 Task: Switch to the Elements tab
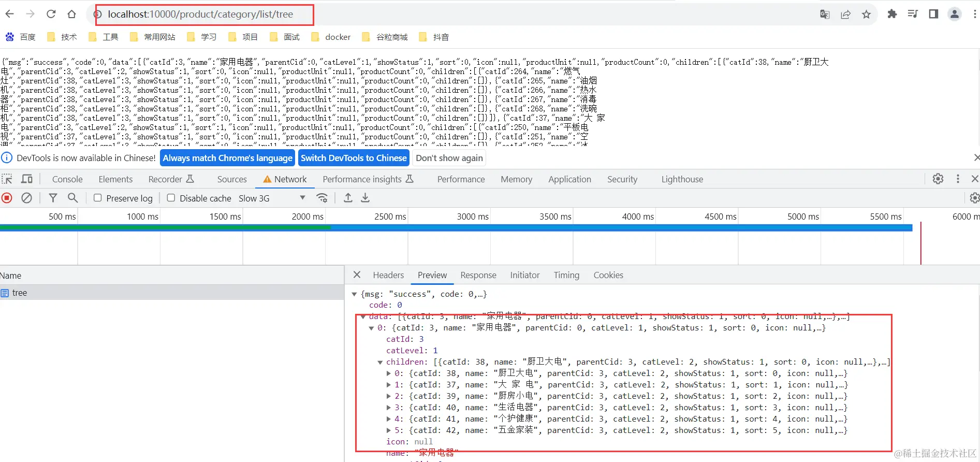pyautogui.click(x=115, y=179)
